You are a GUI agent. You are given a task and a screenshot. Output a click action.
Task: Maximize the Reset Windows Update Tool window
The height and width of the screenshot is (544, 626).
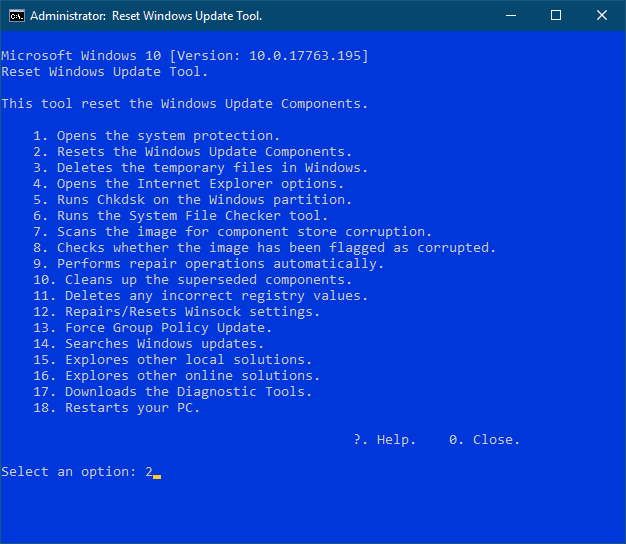click(556, 16)
